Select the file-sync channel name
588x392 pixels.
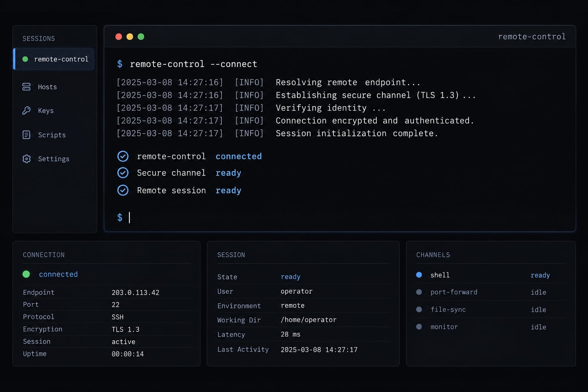[x=448, y=309]
